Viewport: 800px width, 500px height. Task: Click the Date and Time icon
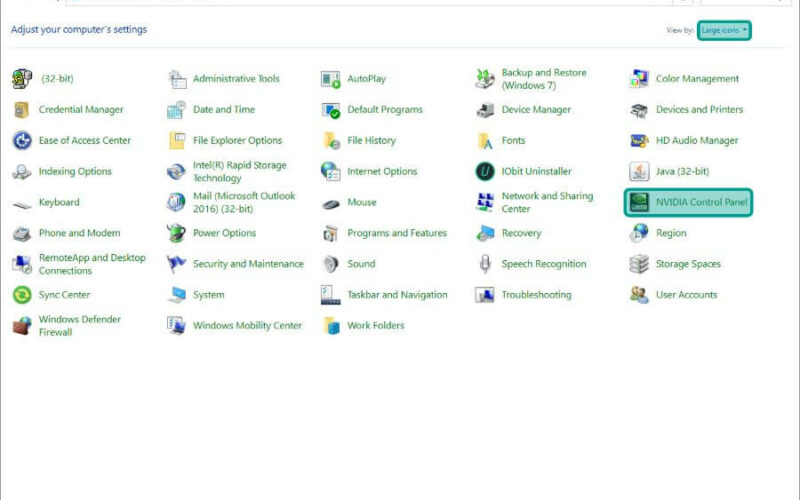point(177,110)
